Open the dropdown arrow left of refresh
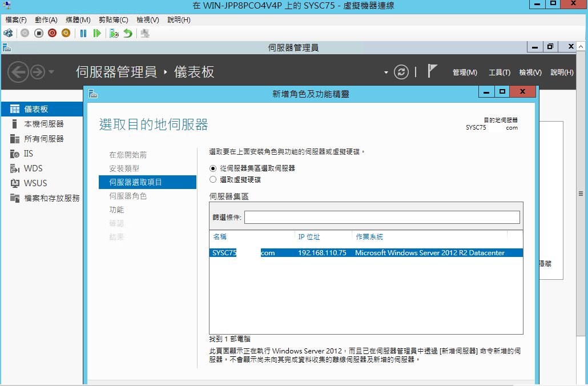588x386 pixels. [386, 73]
